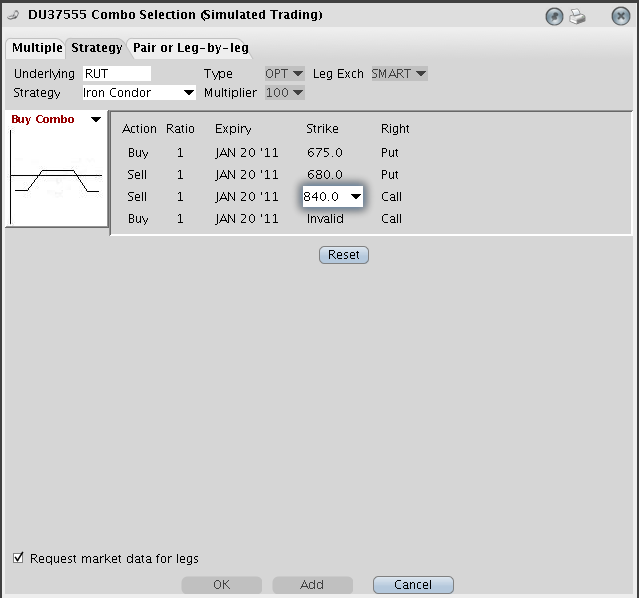The height and width of the screenshot is (598, 639).
Task: Select the Invalid strike cell
Action: [325, 219]
